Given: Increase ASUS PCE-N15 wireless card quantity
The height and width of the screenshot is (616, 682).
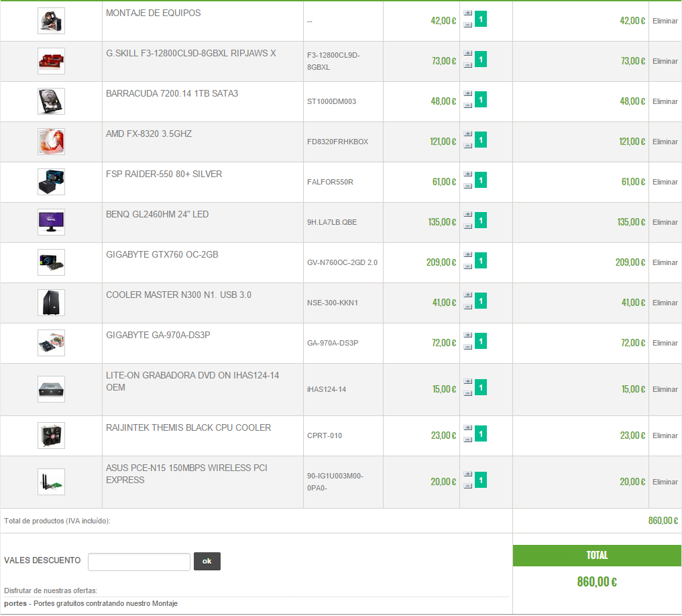Looking at the screenshot, I should pos(467,474).
